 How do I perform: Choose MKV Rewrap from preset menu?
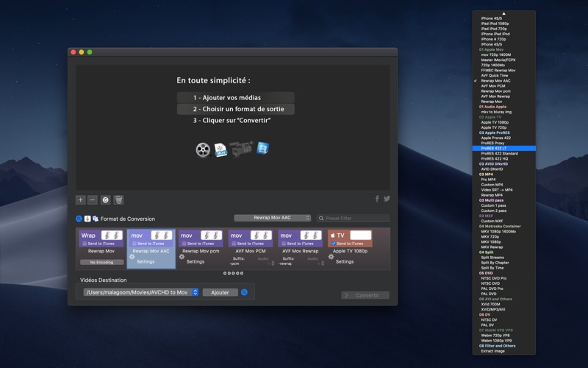point(503,247)
